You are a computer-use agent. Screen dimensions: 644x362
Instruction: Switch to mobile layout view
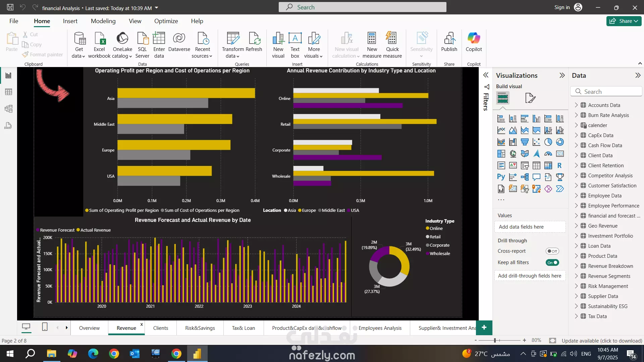45,327
